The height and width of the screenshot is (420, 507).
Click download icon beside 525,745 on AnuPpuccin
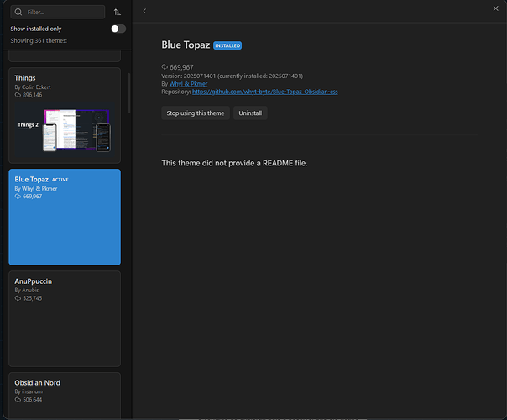click(18, 298)
